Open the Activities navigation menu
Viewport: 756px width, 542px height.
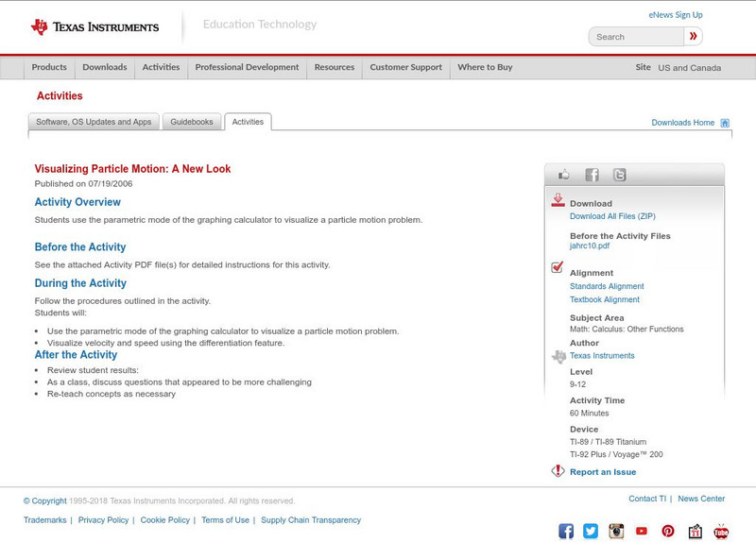click(161, 67)
